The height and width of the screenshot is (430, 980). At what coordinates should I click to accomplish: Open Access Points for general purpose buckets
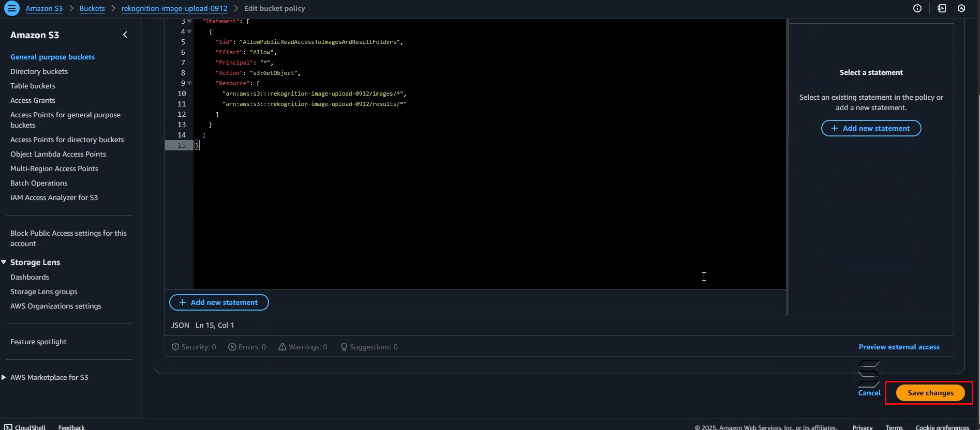point(65,120)
